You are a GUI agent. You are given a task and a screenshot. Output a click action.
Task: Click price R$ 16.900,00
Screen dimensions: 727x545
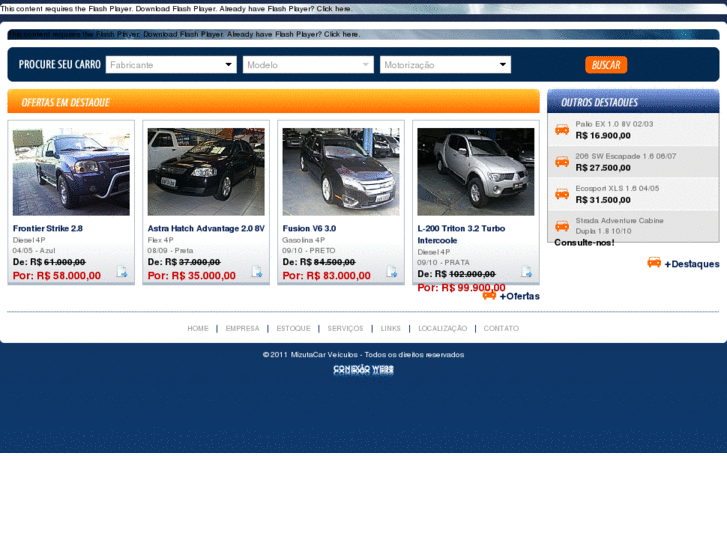point(603,135)
